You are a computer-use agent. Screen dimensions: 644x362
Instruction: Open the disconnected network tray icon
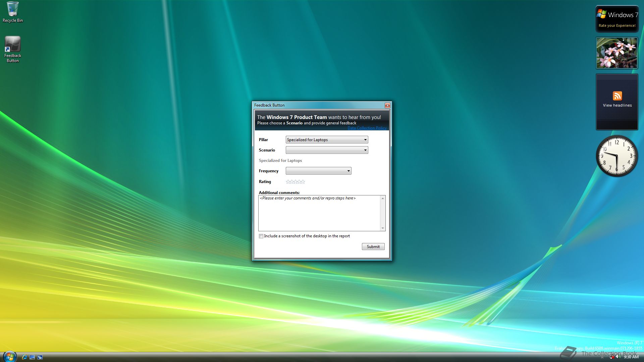pos(612,357)
